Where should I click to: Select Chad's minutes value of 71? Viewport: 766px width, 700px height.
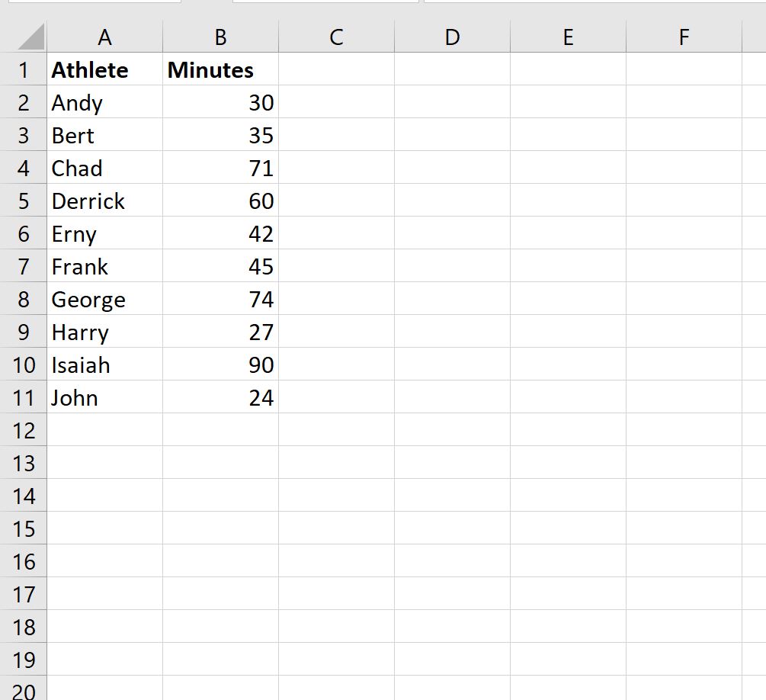click(220, 168)
